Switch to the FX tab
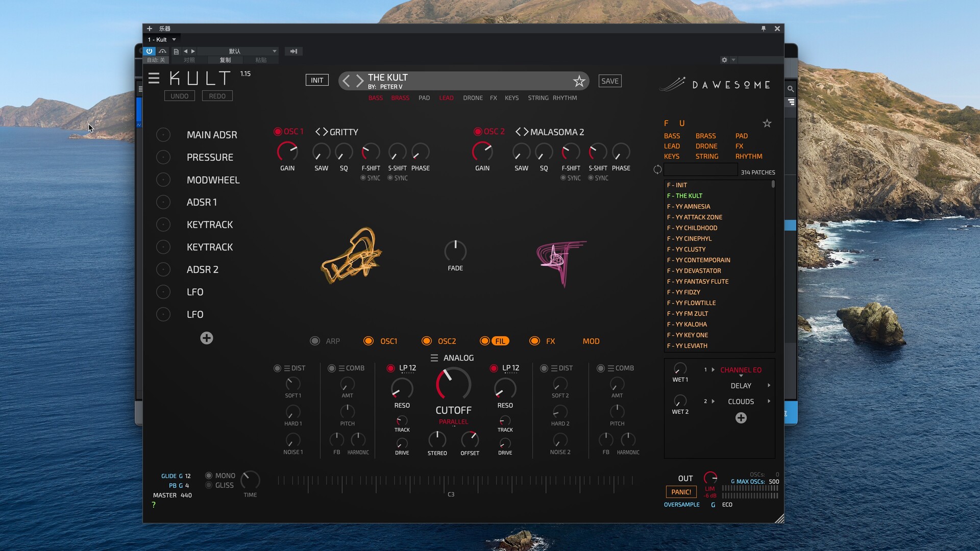Image resolution: width=980 pixels, height=551 pixels. pos(550,341)
